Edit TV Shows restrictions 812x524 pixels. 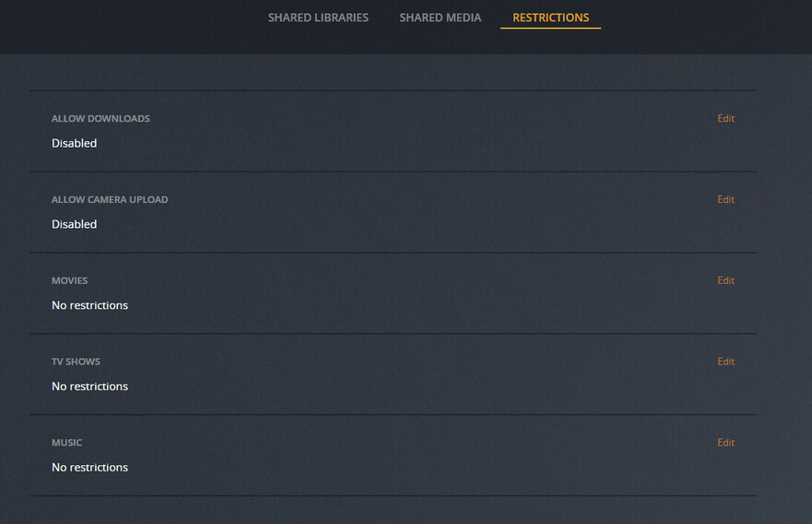725,362
